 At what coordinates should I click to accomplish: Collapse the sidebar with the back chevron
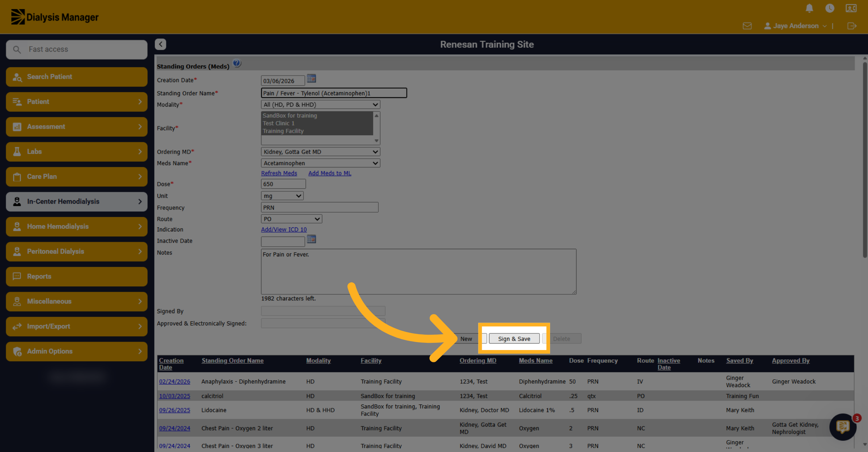pyautogui.click(x=161, y=44)
